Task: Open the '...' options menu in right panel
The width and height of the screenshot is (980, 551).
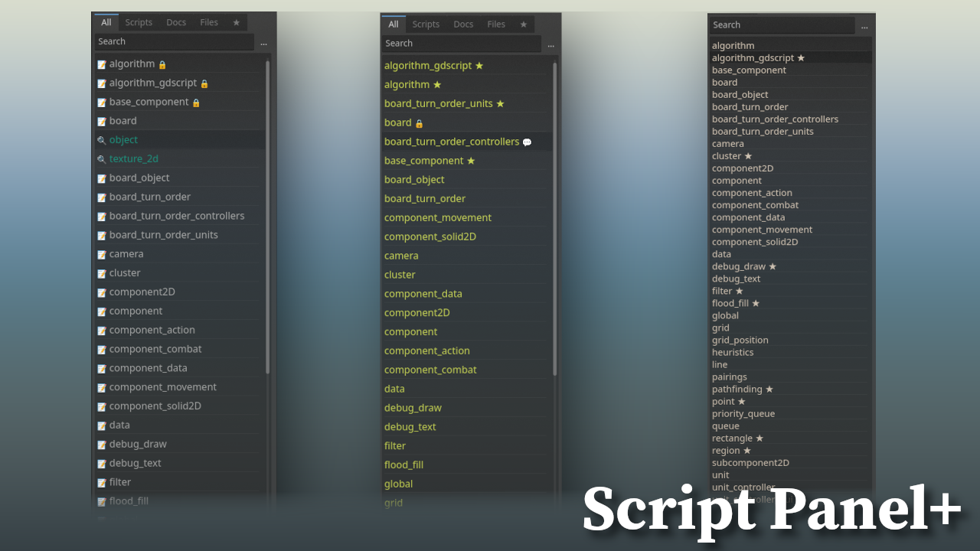Action: pos(864,26)
